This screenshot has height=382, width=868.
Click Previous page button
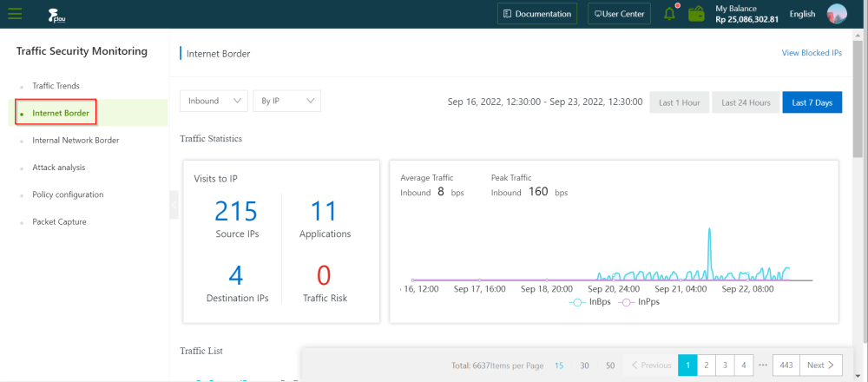pyautogui.click(x=651, y=366)
